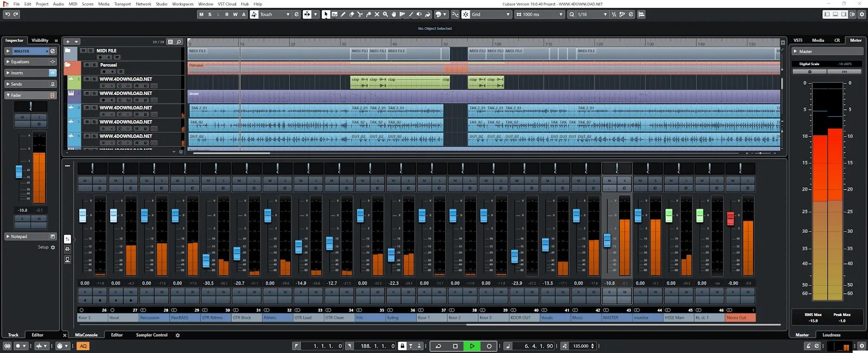Toggle Show Right Zone button
The image size is (868, 353).
click(x=844, y=14)
